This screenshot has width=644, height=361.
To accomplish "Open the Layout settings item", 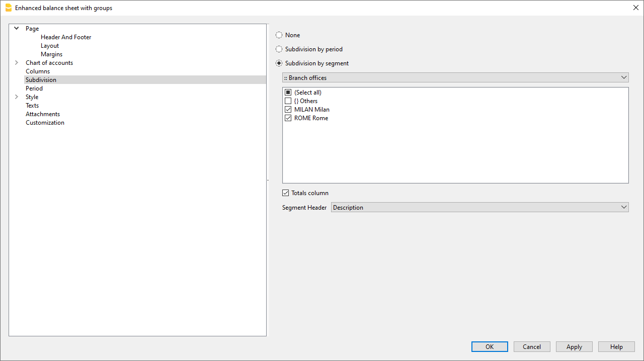I will click(50, 46).
